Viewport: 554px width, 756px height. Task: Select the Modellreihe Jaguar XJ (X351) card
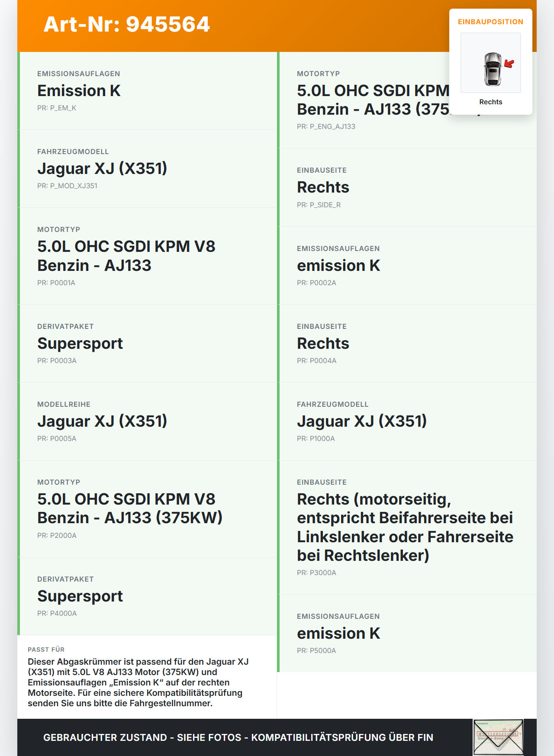147,421
